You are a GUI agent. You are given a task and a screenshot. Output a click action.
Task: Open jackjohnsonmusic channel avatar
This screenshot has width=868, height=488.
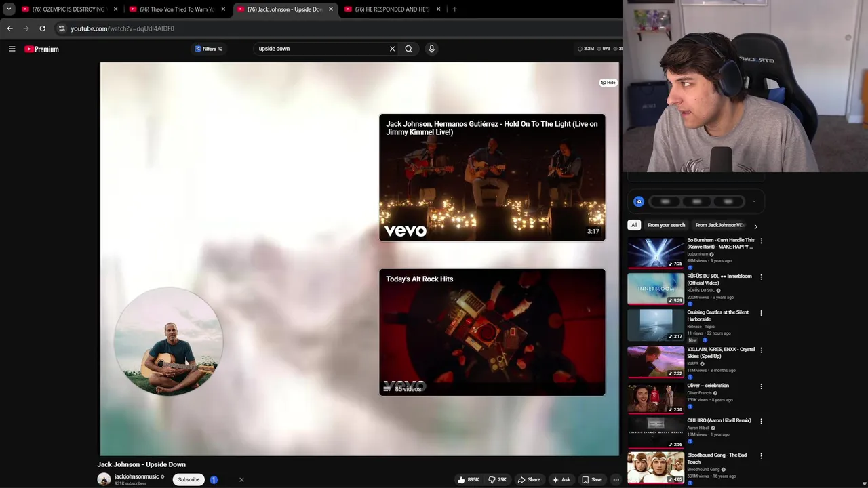click(x=104, y=479)
